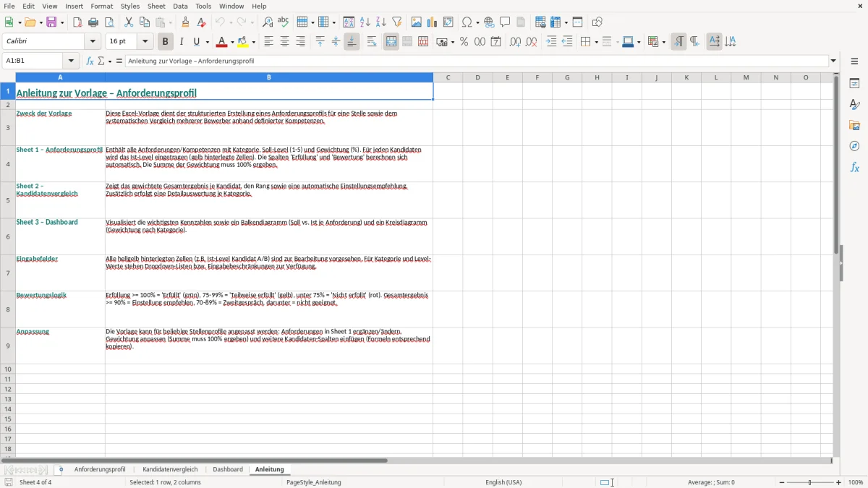Image resolution: width=868 pixels, height=488 pixels.
Task: Format cell as date
Action: pyautogui.click(x=495, y=42)
